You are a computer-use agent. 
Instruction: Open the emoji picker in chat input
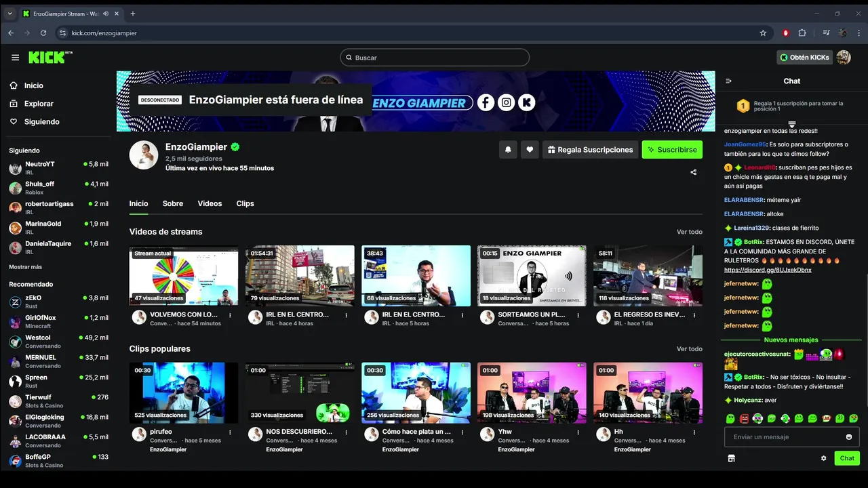[x=849, y=437]
